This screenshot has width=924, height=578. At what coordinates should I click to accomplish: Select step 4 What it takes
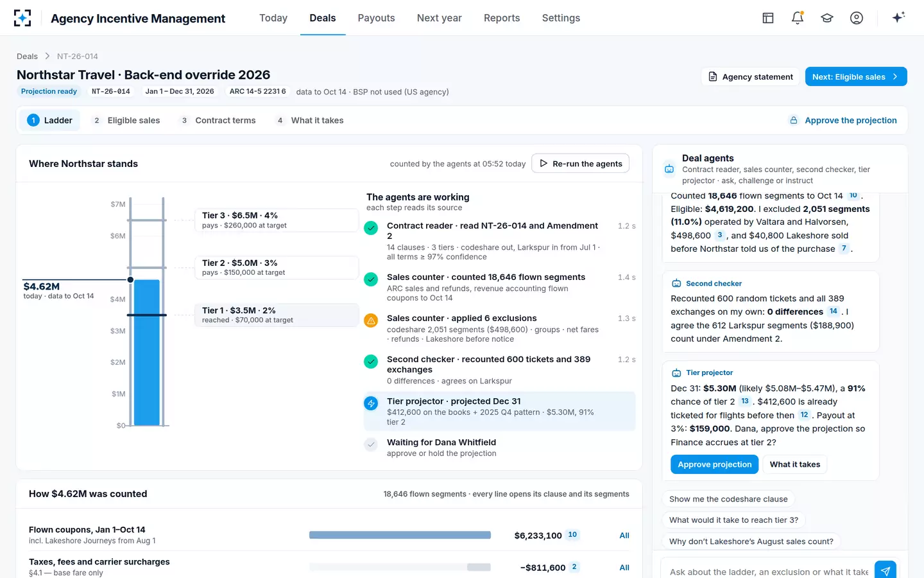tap(311, 120)
